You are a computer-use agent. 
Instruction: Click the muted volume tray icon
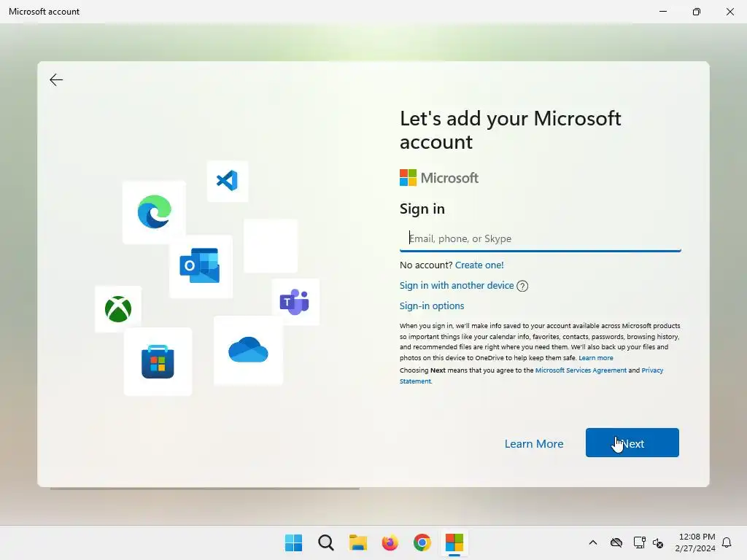(x=658, y=542)
